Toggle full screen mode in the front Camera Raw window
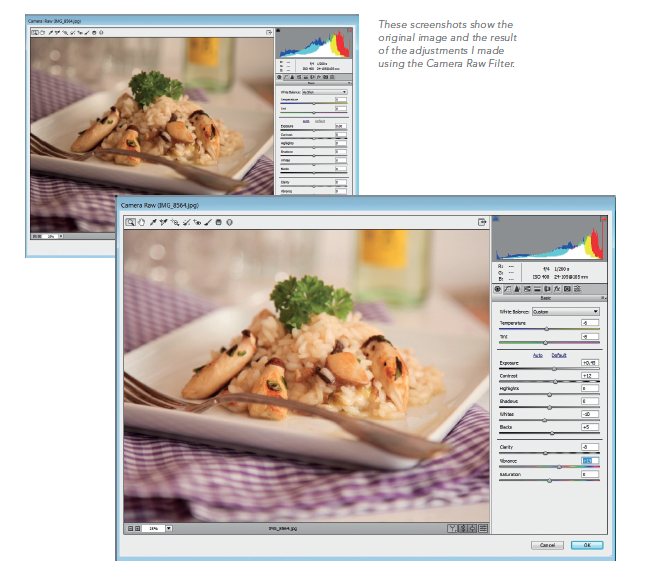The height and width of the screenshot is (577, 658). (481, 222)
